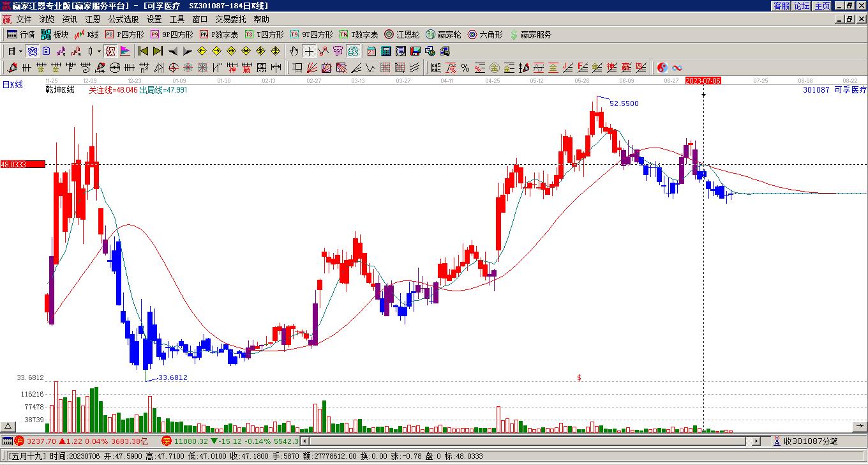
Task: Click the yellow diamond right-arrow icon
Action: pyautogui.click(x=217, y=51)
